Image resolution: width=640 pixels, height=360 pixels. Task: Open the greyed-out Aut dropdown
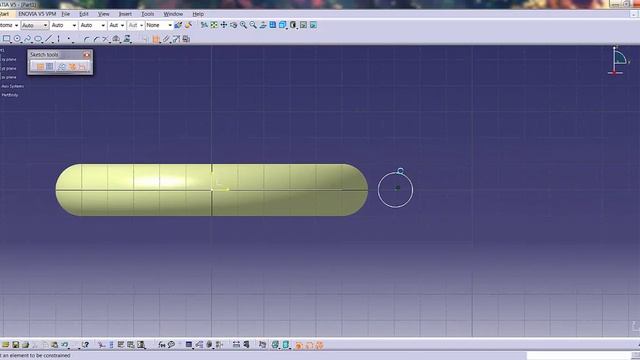136,25
